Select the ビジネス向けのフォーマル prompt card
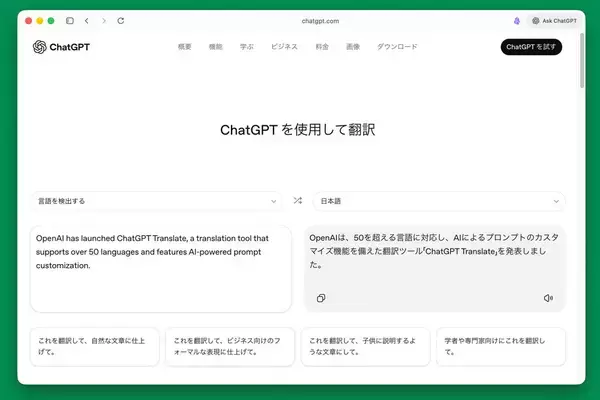The width and height of the screenshot is (600, 400). click(x=230, y=346)
